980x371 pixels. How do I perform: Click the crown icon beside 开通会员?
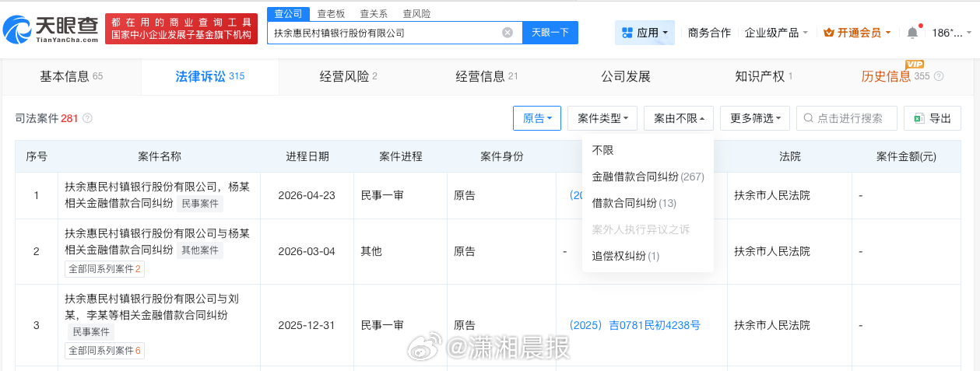829,33
